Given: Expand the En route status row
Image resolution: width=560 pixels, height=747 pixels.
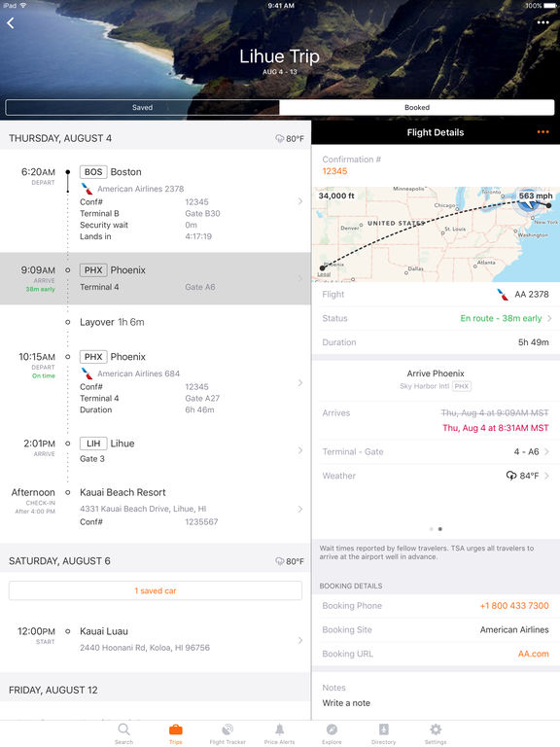Looking at the screenshot, I should [436, 318].
